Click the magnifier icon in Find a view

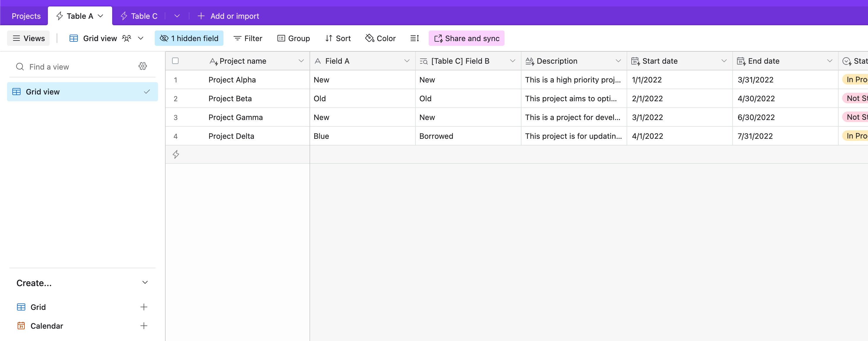coord(20,67)
